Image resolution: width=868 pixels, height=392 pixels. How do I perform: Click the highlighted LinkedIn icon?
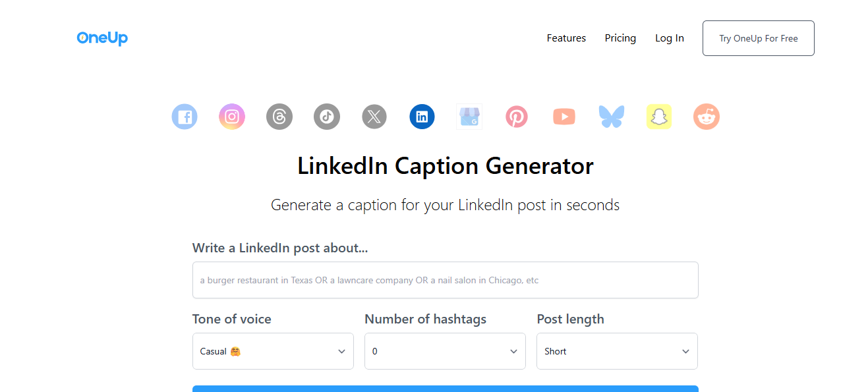422,117
